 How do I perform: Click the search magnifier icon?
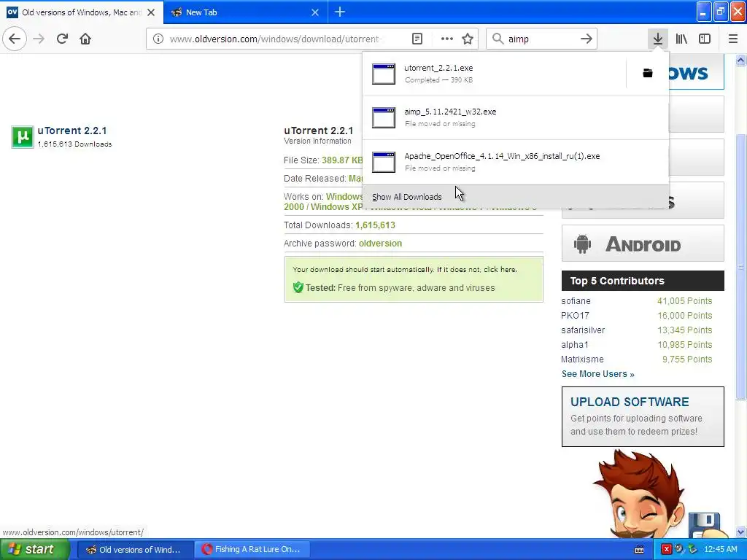click(498, 39)
